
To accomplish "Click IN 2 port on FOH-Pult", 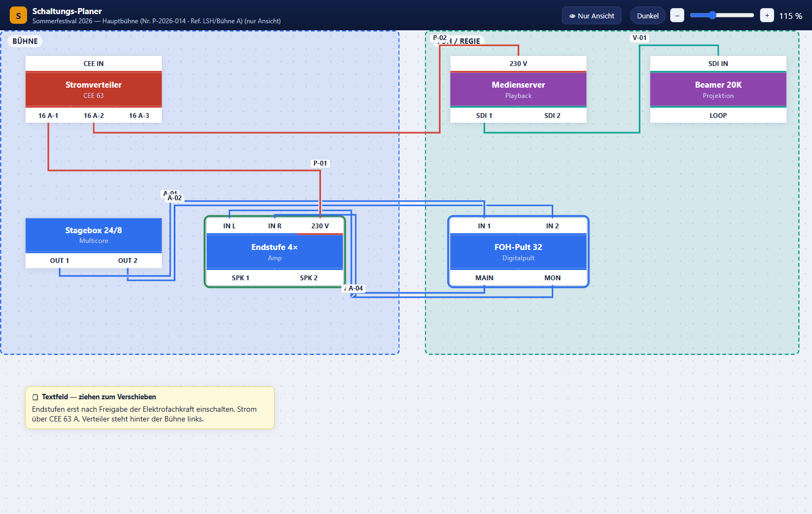I will [x=553, y=226].
